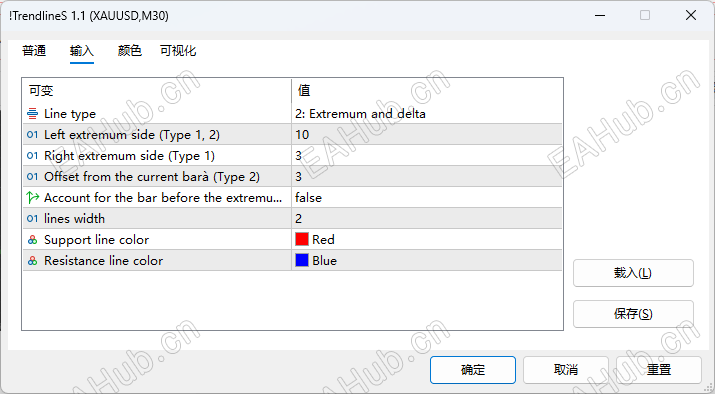Cancel with the 取消 button

click(566, 370)
